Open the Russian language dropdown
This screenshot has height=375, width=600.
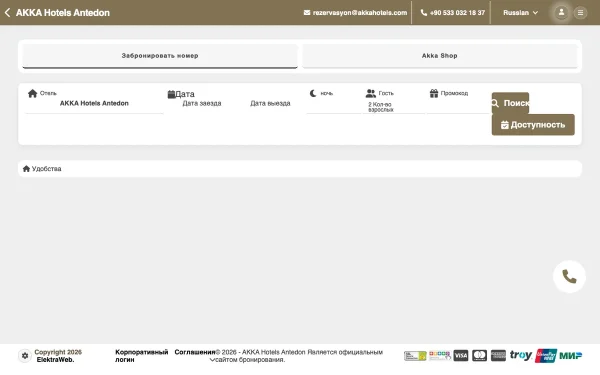(520, 13)
